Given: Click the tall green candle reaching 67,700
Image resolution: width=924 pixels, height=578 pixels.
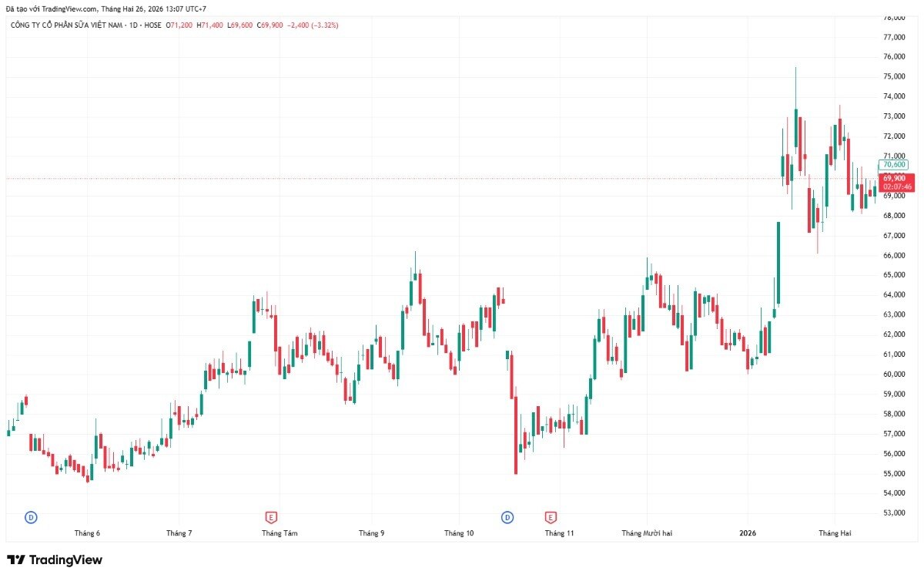Looking at the screenshot, I should (x=778, y=263).
